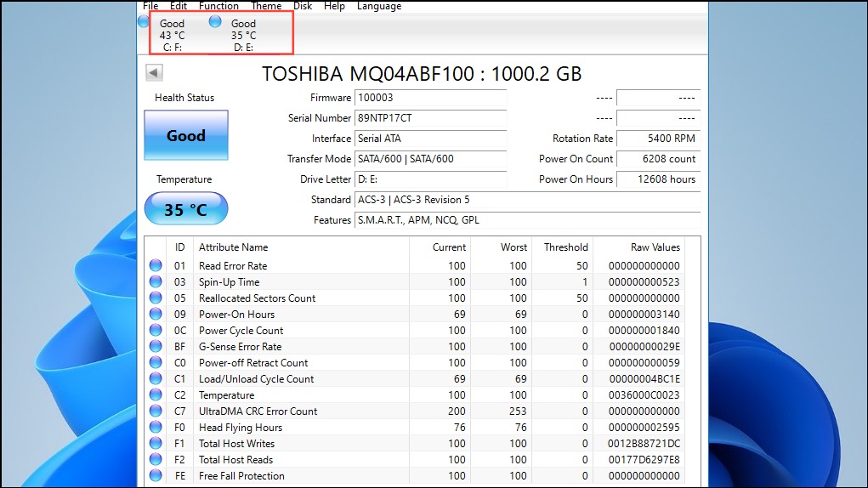Open the Theme menu

[266, 6]
